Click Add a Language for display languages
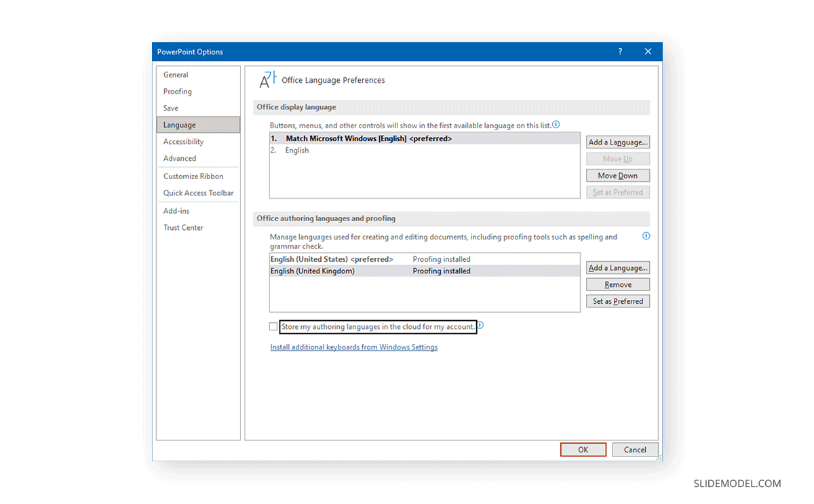Viewport: 814px width, 504px height. pos(617,142)
